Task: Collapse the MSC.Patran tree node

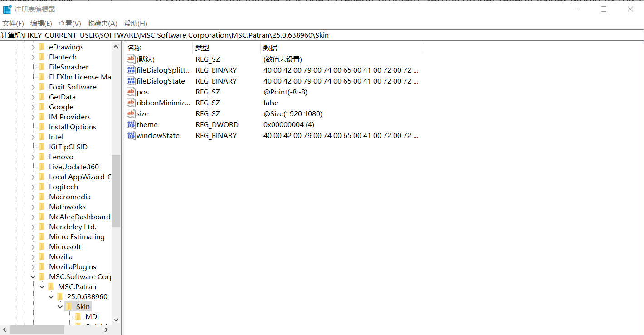Action: [51, 286]
